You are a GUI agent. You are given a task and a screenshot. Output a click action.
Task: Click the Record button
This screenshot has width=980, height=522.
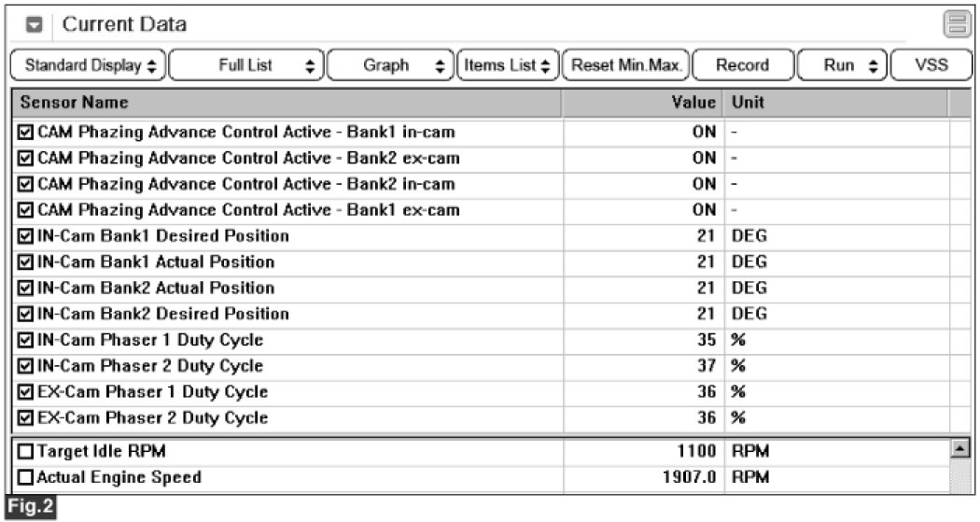tap(742, 65)
